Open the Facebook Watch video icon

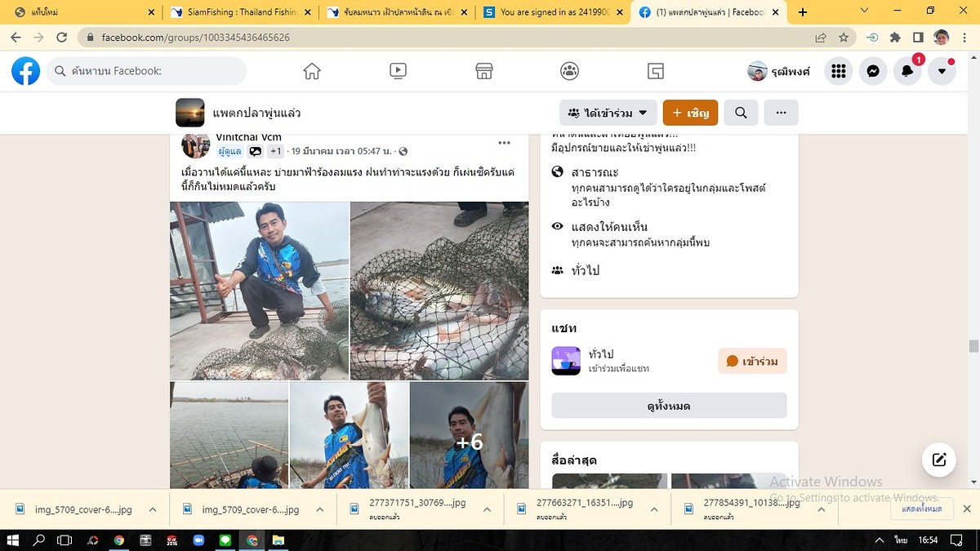(x=398, y=71)
